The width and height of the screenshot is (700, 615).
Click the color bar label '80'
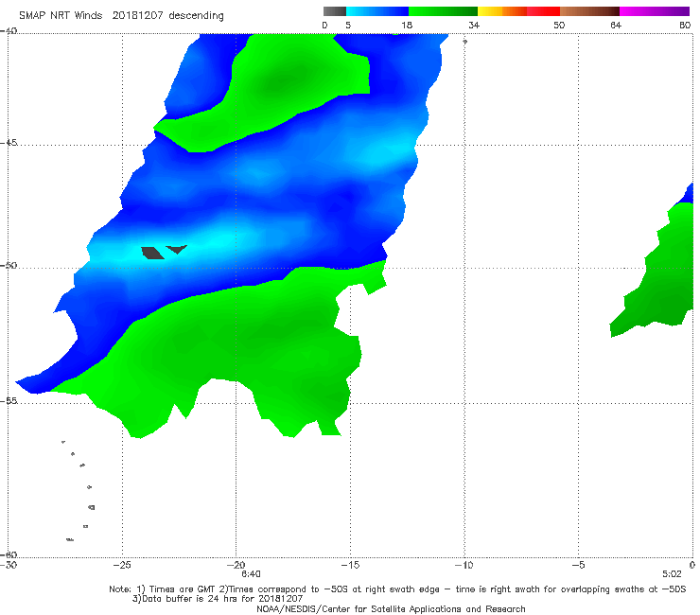[x=685, y=25]
